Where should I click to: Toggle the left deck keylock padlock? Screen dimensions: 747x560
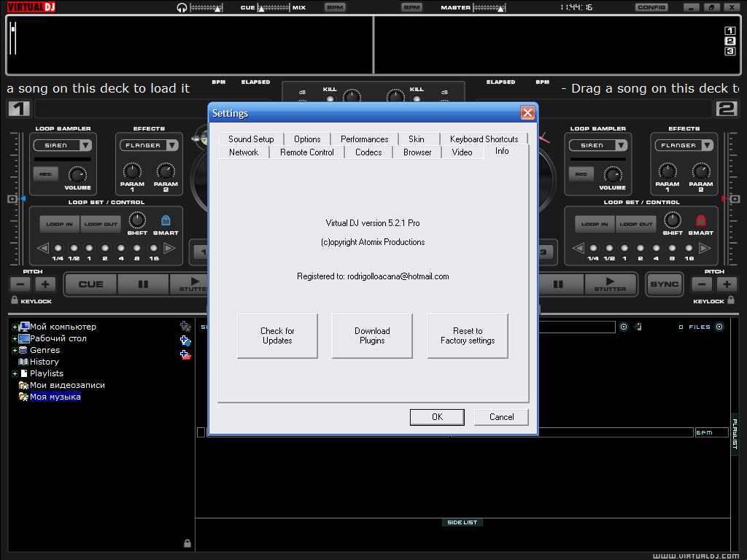tap(15, 300)
